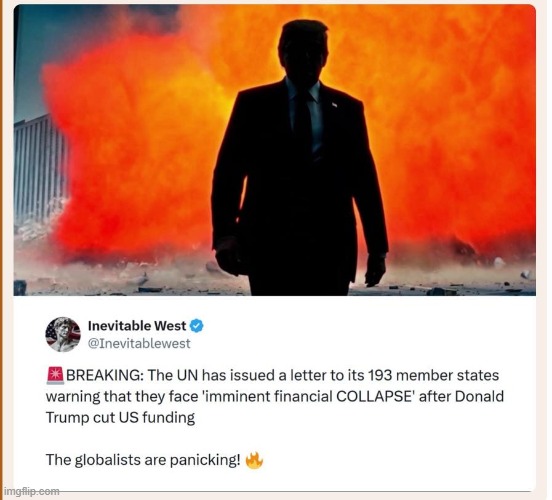Open the Inevitable West display name
The height and width of the screenshot is (500, 552).
coord(137,326)
